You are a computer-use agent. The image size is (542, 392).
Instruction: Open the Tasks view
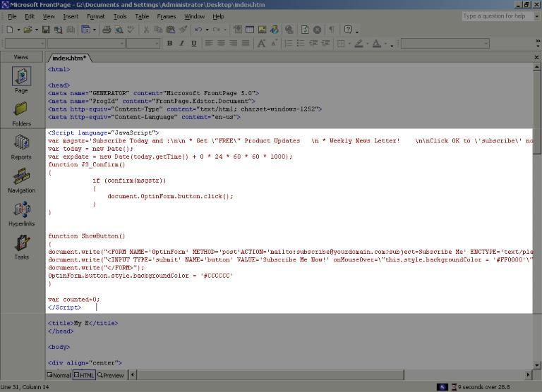(x=21, y=247)
